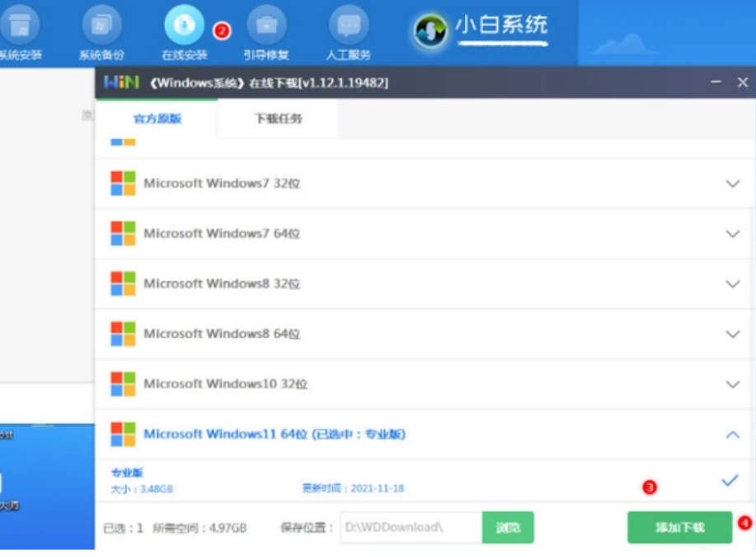Minimize the online download dialog
The height and width of the screenshot is (557, 756).
pyautogui.click(x=716, y=82)
